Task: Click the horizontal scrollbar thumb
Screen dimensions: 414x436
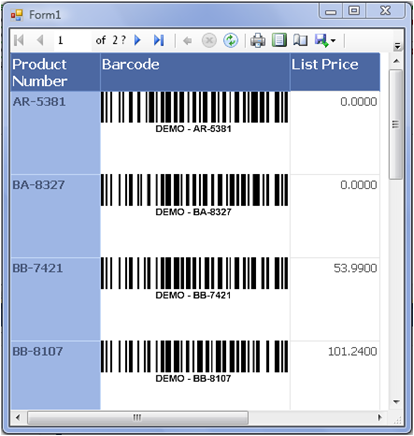Action: [138, 417]
